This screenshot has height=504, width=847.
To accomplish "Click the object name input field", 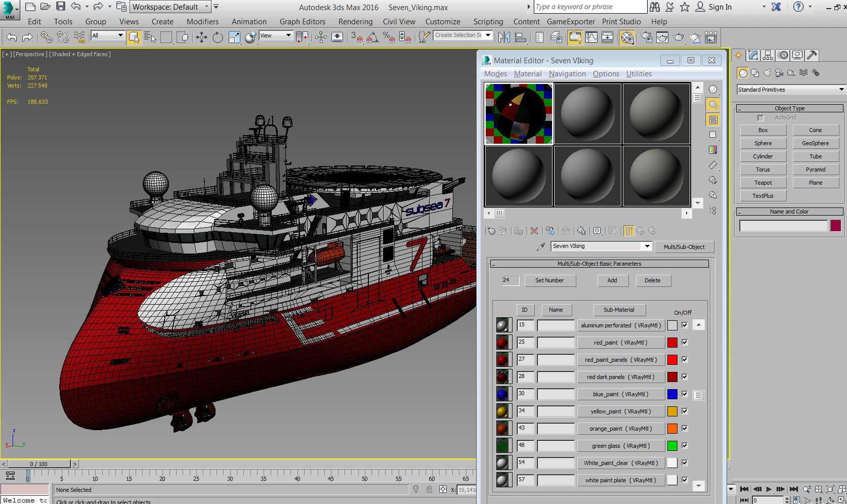I will point(783,226).
